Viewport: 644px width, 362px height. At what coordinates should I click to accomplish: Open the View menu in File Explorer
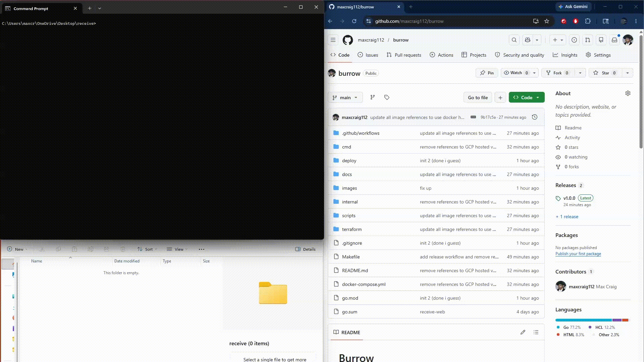pos(177,249)
